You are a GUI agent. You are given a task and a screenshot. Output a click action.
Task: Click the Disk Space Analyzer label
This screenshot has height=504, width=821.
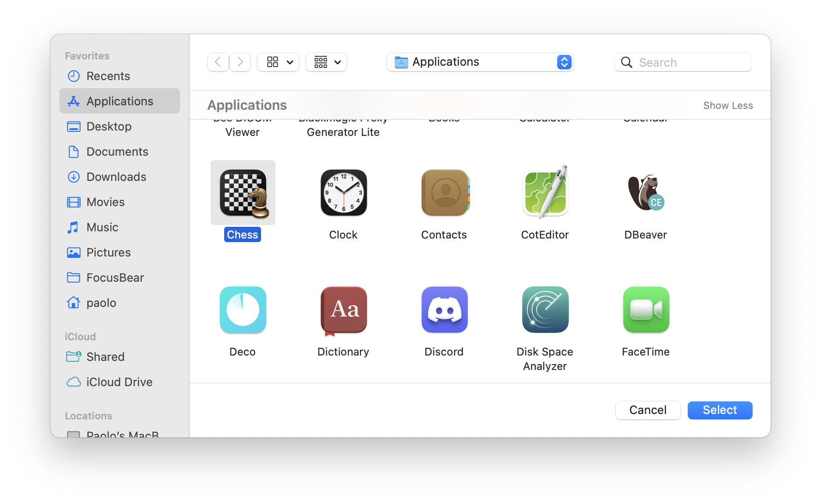pyautogui.click(x=545, y=359)
